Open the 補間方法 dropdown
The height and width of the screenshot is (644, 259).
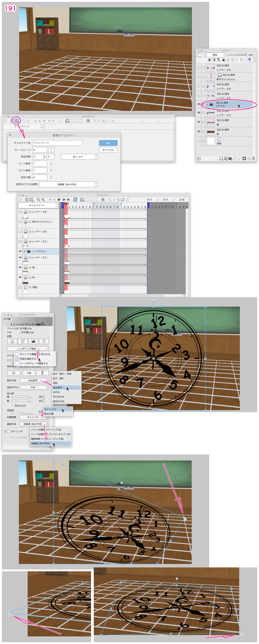34,424
